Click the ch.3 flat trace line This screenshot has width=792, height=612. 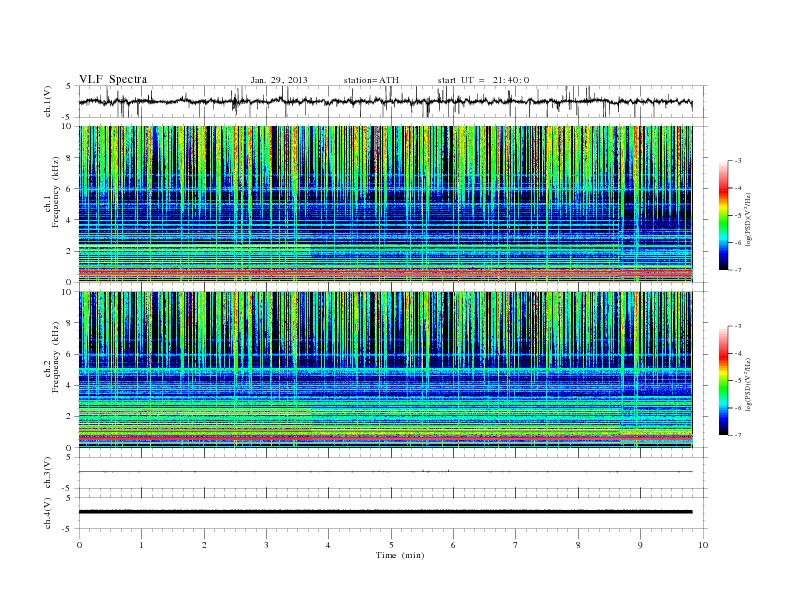coord(385,472)
